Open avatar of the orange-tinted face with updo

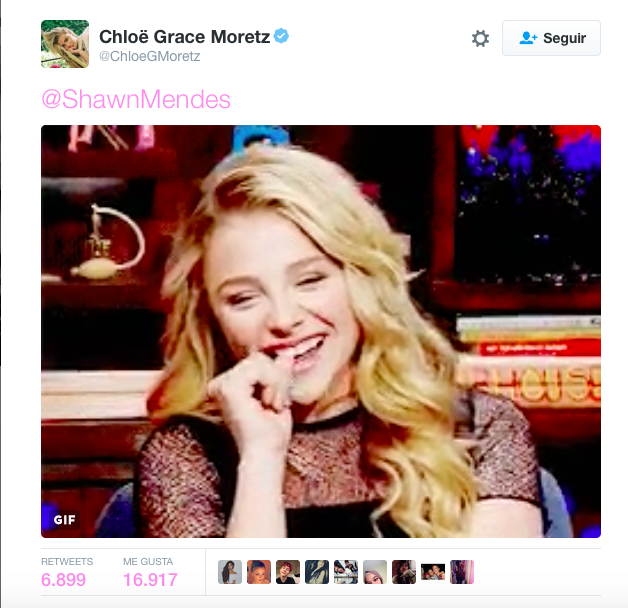[259, 572]
